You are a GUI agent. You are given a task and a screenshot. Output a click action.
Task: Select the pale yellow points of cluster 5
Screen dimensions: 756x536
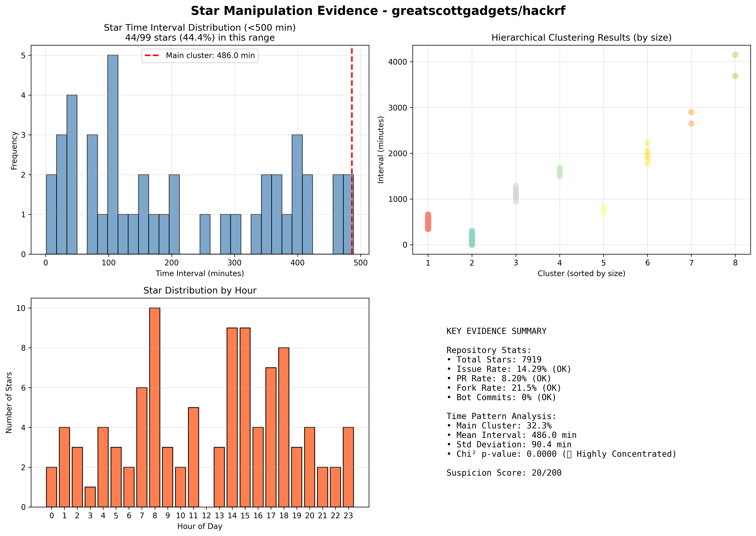604,209
